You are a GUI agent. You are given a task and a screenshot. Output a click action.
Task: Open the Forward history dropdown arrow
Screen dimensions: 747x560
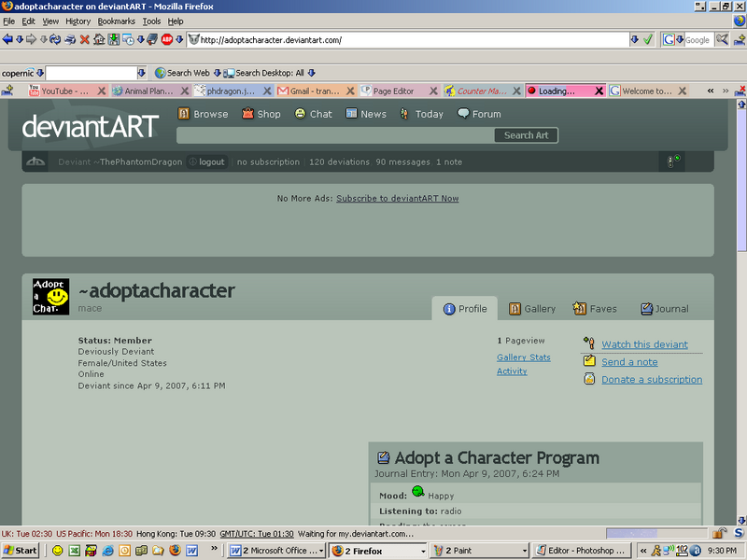click(43, 39)
